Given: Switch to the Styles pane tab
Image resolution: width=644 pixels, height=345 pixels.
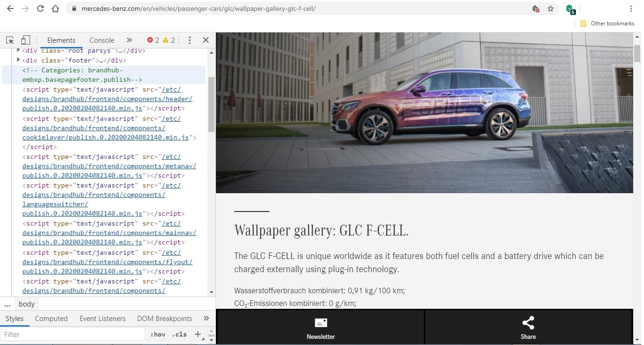Looking at the screenshot, I should point(15,319).
